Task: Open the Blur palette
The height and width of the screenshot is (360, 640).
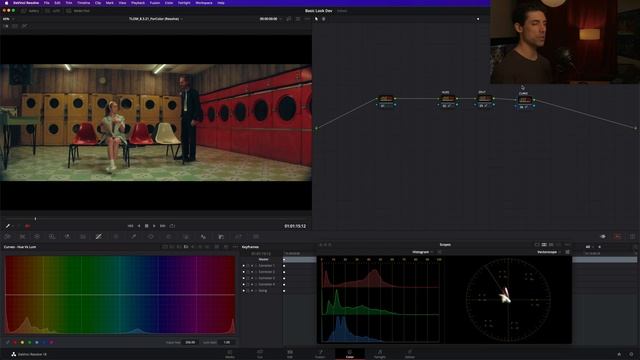Action: pos(203,236)
